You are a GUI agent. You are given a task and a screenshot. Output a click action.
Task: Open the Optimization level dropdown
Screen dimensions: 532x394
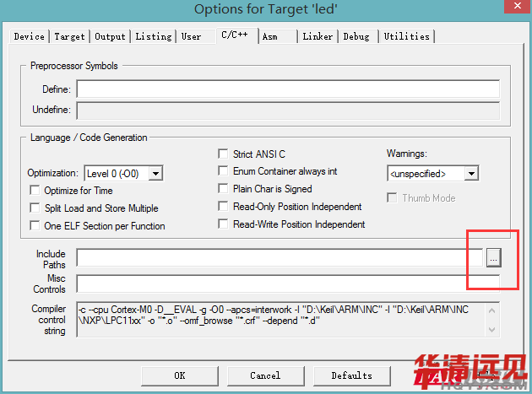pos(155,174)
